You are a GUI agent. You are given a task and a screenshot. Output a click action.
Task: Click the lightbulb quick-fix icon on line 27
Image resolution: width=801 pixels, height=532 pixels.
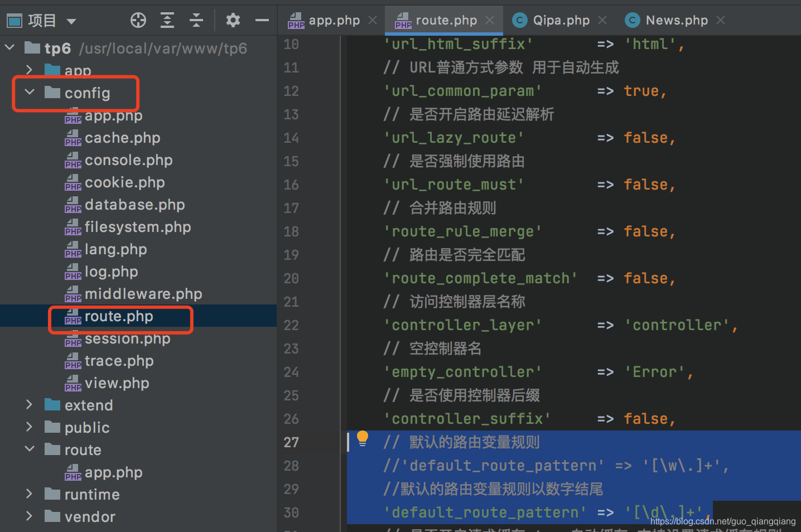click(x=363, y=439)
